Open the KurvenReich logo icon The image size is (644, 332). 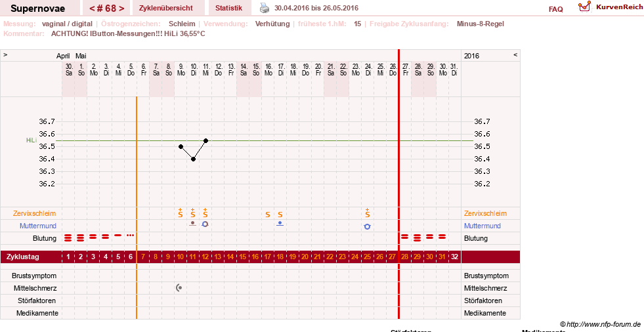(584, 7)
